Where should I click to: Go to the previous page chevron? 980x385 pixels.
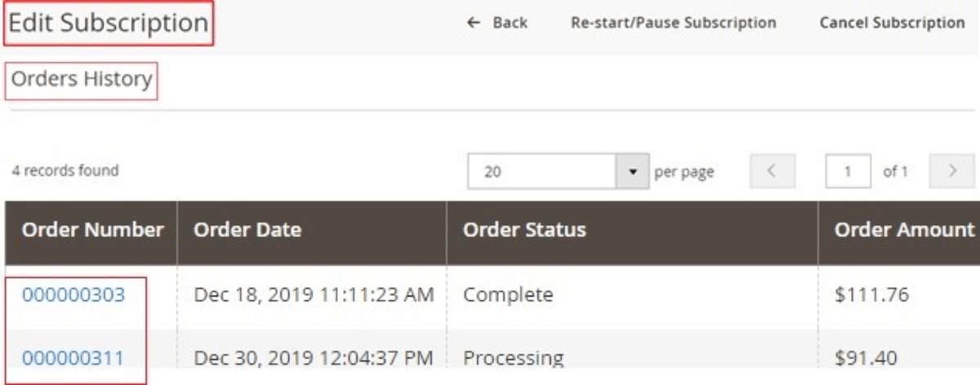coord(769,171)
